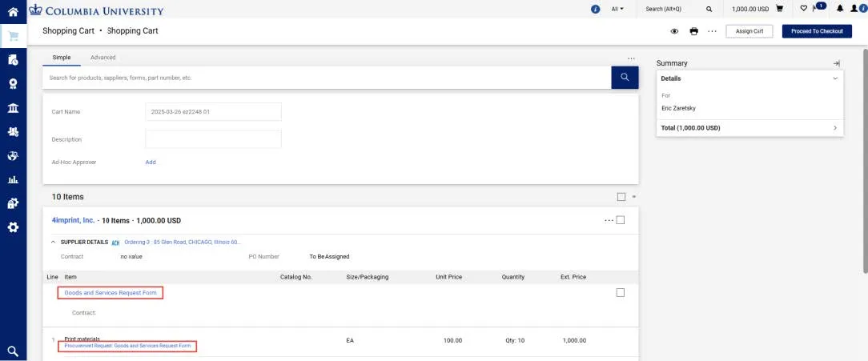Tick the checkbox in the 10 Items header row
This screenshot has height=361, width=868.
(621, 197)
